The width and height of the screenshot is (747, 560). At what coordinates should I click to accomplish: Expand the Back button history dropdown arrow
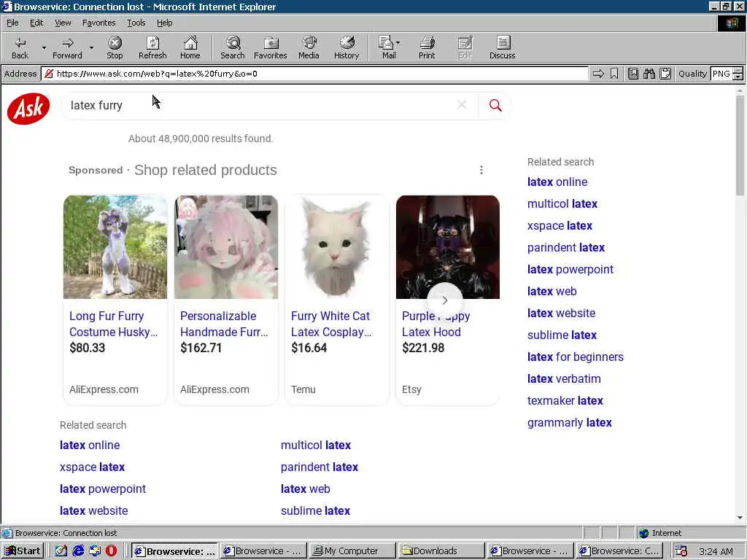pos(44,47)
